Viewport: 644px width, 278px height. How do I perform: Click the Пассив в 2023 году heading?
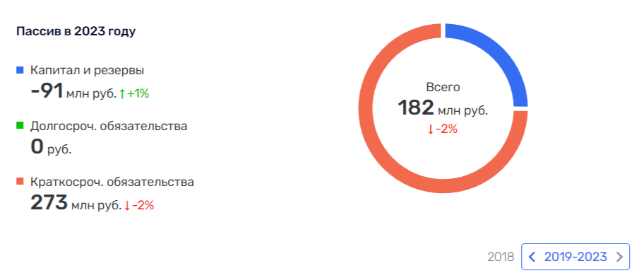point(76,32)
